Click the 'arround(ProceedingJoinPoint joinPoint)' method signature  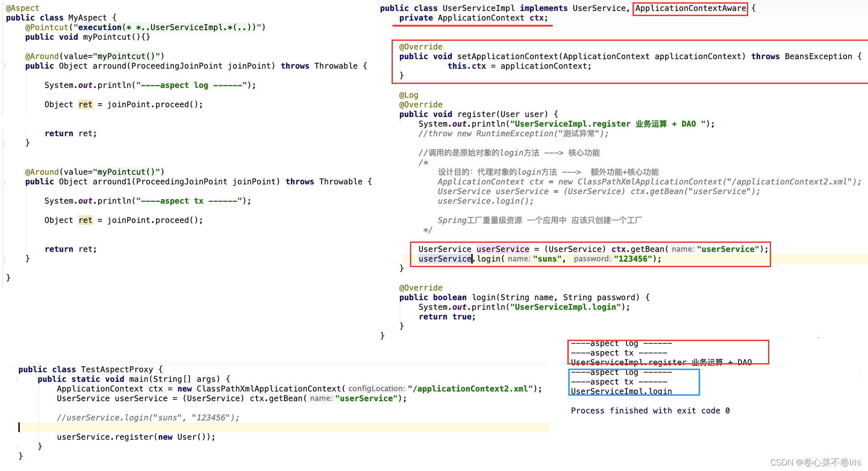pos(184,66)
